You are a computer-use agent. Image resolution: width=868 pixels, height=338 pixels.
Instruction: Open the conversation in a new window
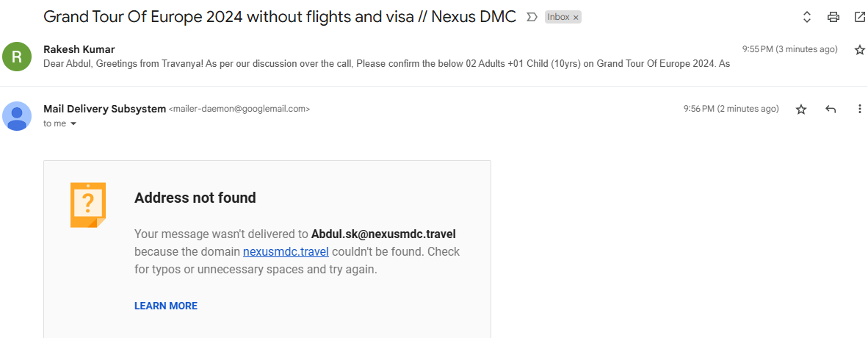point(860,17)
